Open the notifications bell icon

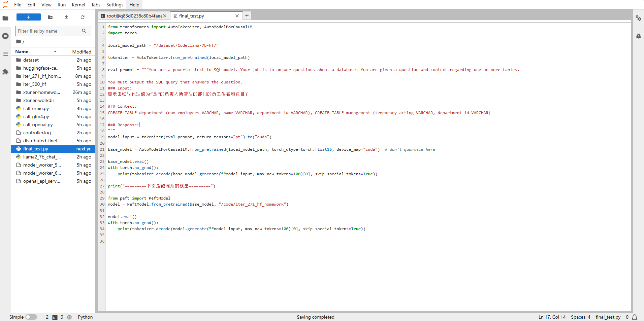(635, 317)
